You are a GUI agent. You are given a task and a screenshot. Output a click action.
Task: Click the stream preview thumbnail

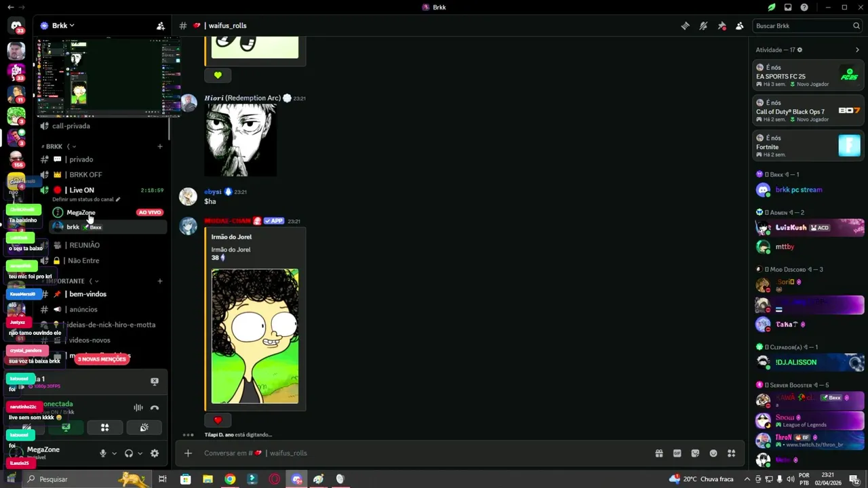[108, 77]
